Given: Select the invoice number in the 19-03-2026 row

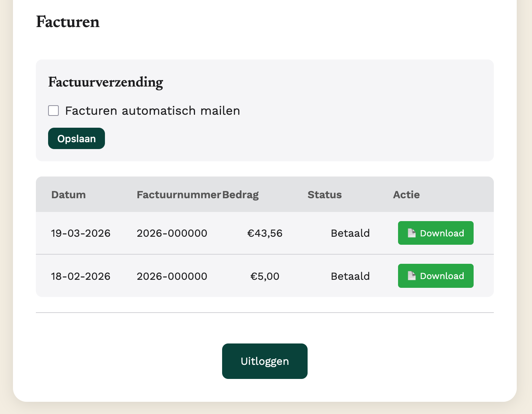Looking at the screenshot, I should 172,233.
